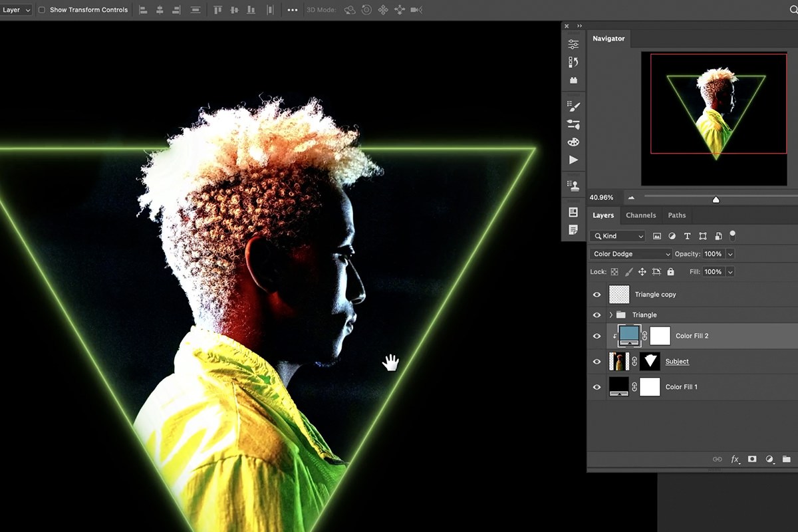
Task: Expand the Triangle group chevron
Action: click(610, 315)
